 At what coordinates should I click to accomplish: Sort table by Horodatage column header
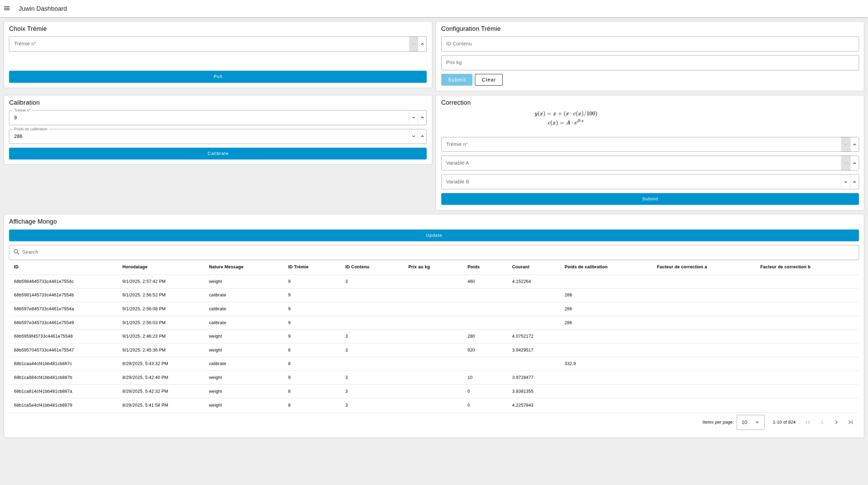[x=135, y=267]
